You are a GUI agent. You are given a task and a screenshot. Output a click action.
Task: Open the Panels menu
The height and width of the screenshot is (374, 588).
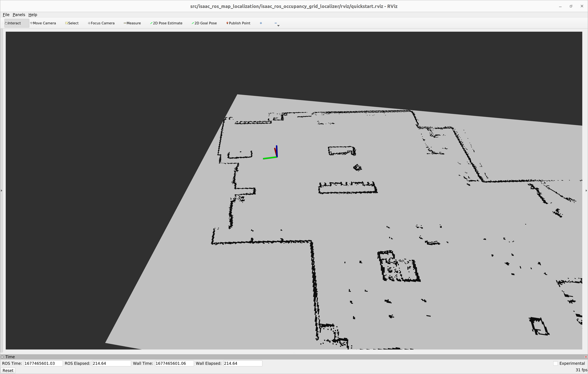19,15
